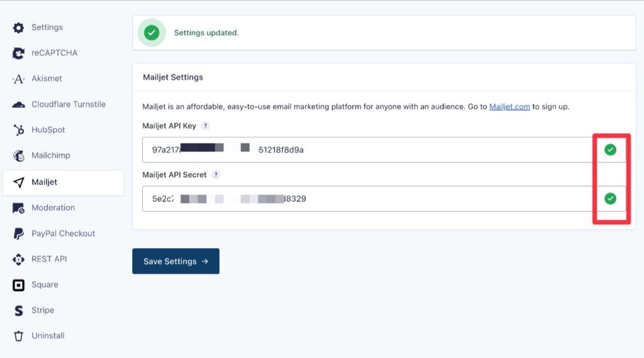This screenshot has height=358, width=644.
Task: Click the Mailchimp monkey icon
Action: pos(18,156)
